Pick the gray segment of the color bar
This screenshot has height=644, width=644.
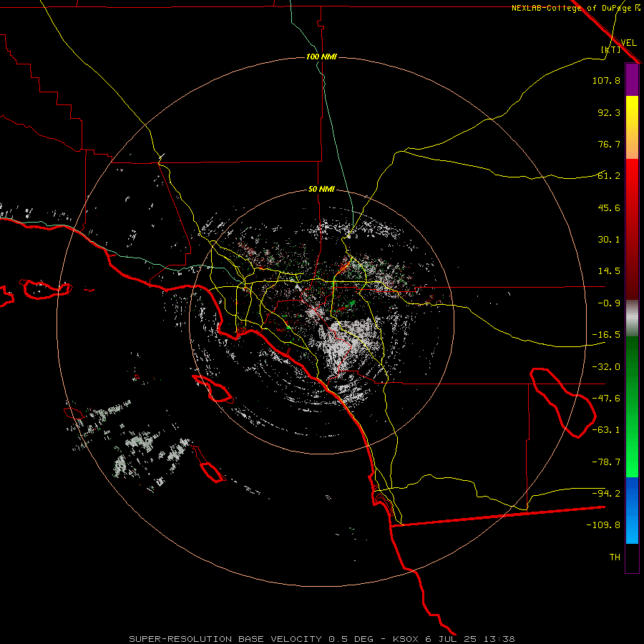[x=632, y=318]
